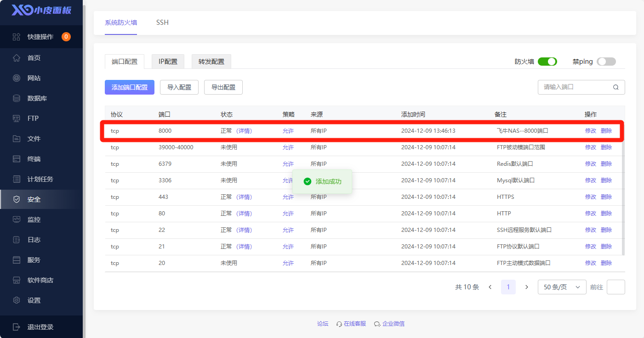Click the 添加端口配置 button
This screenshot has width=644, height=338.
point(130,87)
